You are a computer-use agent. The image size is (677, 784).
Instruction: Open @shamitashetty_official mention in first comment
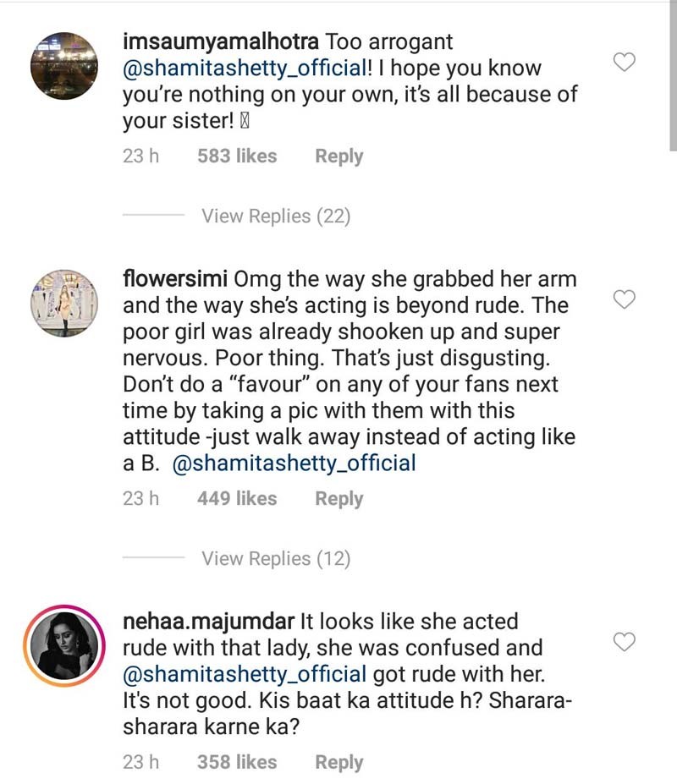(x=245, y=68)
